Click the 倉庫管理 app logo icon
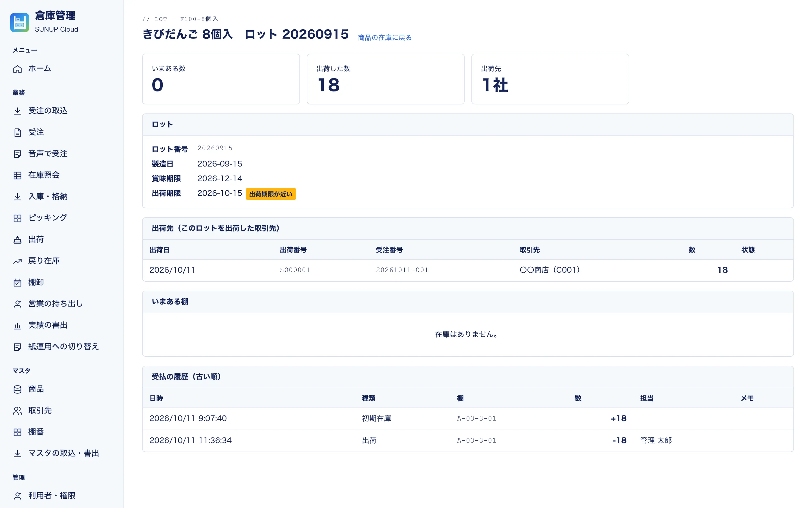812x508 pixels. tap(19, 23)
